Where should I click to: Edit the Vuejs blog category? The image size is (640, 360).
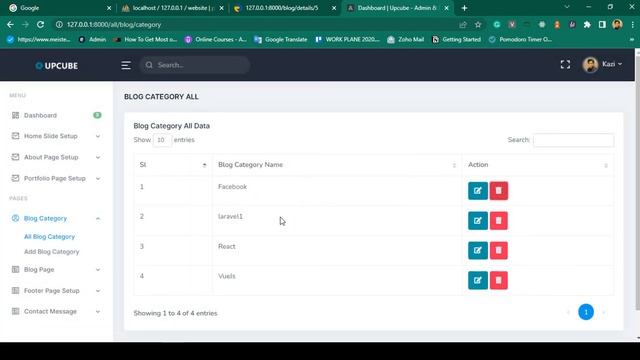click(478, 280)
